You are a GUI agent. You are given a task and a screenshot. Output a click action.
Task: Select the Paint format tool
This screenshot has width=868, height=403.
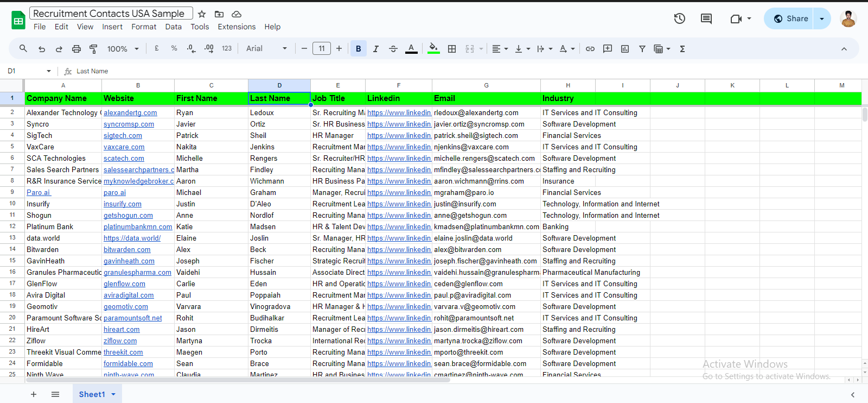point(93,49)
